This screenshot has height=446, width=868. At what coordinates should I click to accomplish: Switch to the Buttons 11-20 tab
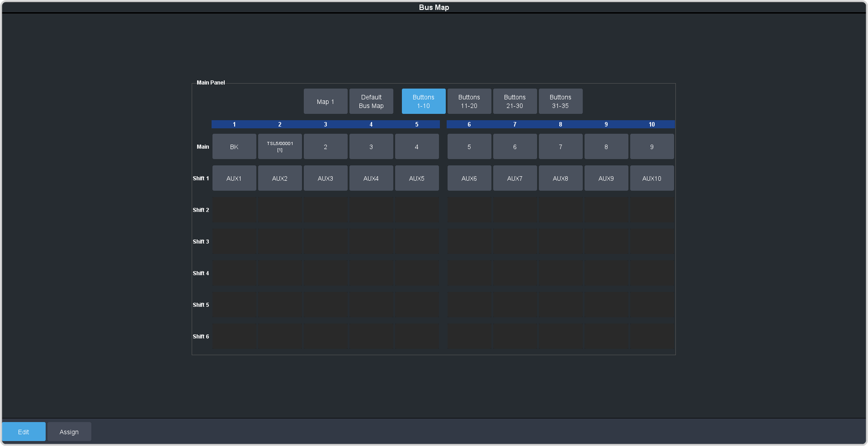click(469, 101)
